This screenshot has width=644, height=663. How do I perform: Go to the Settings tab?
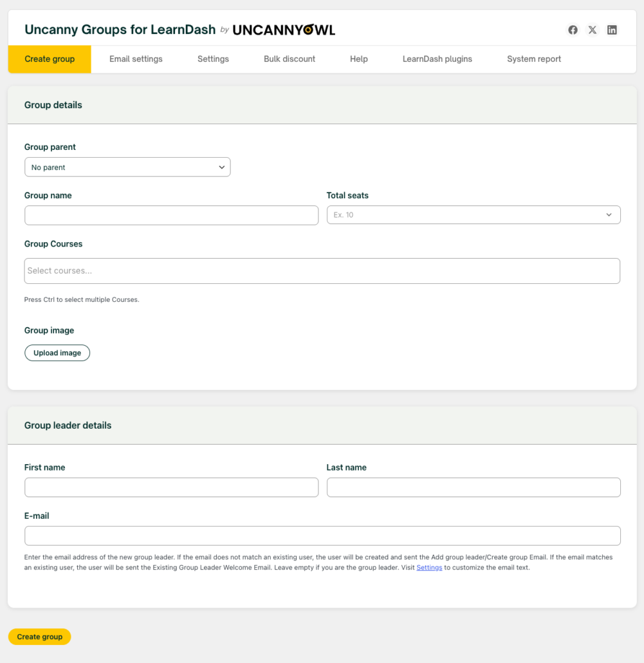coord(213,59)
